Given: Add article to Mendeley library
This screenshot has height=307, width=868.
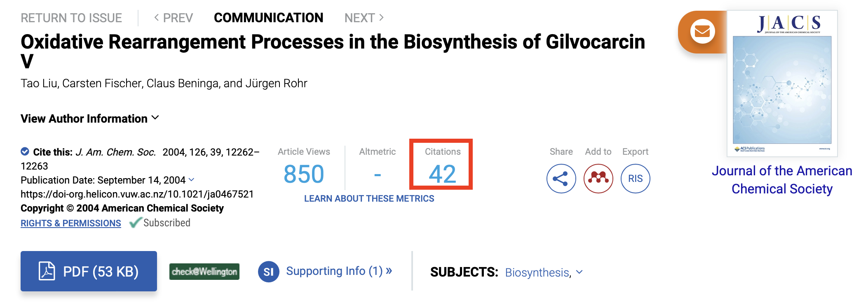Looking at the screenshot, I should (x=598, y=179).
